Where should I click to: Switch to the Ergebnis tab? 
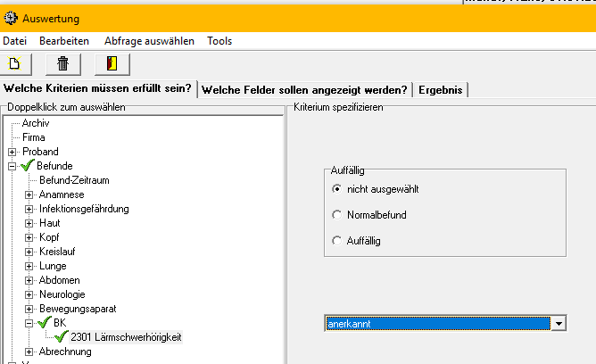[442, 89]
